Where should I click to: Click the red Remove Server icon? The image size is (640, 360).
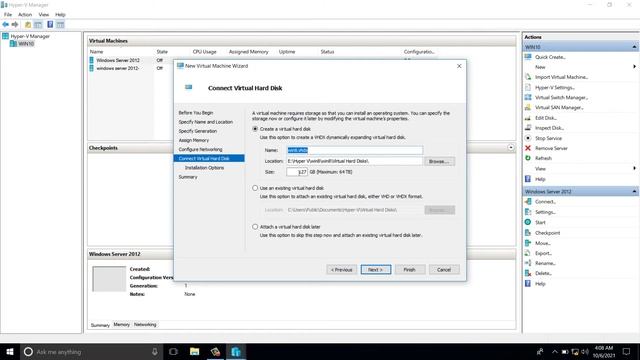(528, 148)
